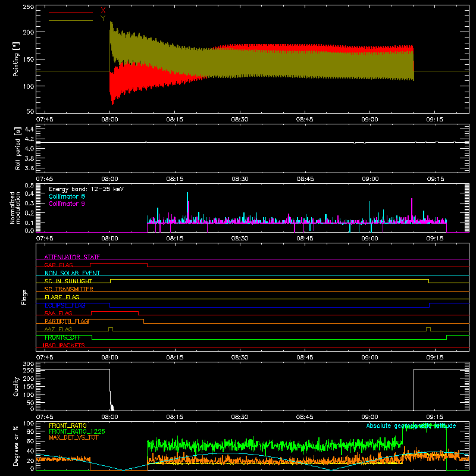The height and width of the screenshot is (476, 476).
Task: Click the 07:45 time label under Flags plot
Action: point(45,358)
